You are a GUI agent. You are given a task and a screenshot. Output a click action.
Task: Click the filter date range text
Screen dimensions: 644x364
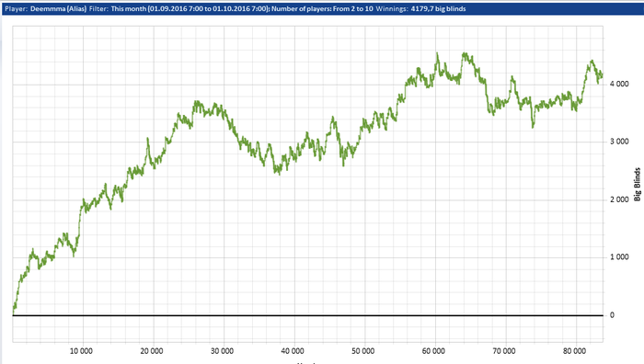(190, 8)
